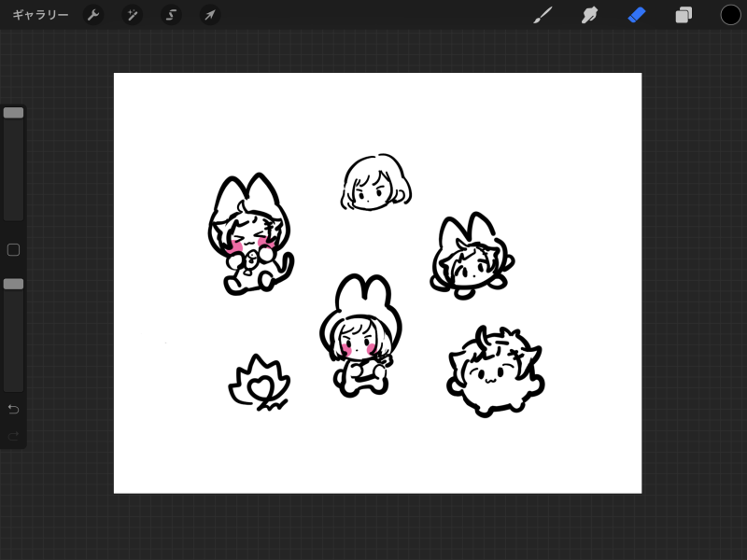Open the Adjustments magic wand menu

(132, 15)
